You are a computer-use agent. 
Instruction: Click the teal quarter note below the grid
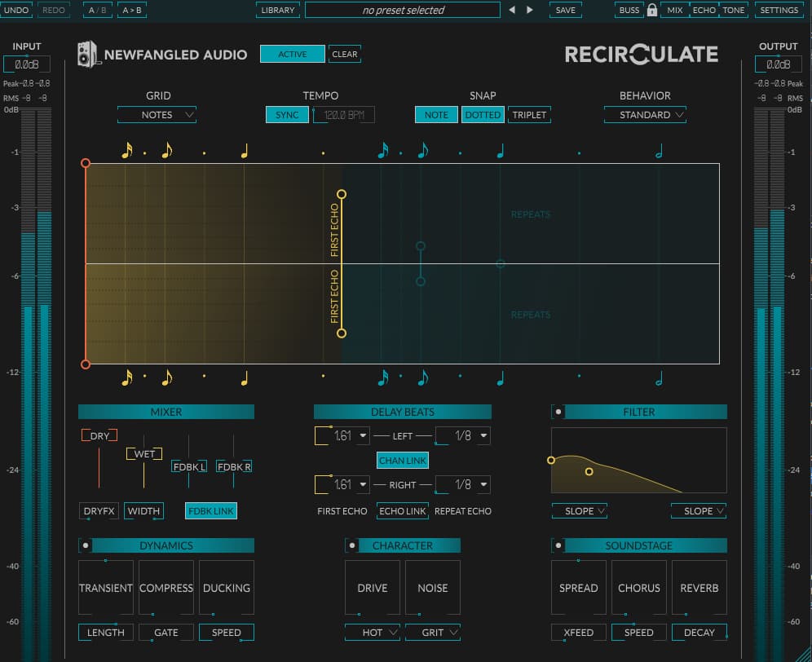(501, 378)
